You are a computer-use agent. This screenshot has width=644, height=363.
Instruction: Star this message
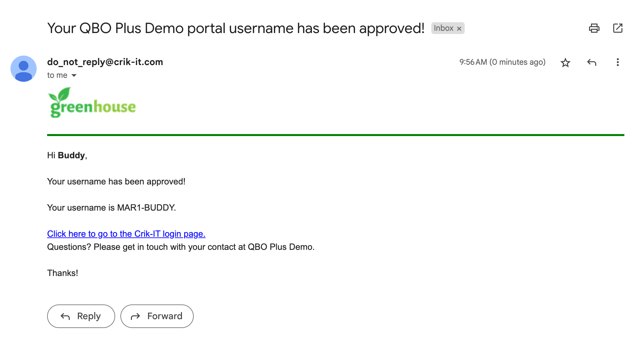coord(565,62)
